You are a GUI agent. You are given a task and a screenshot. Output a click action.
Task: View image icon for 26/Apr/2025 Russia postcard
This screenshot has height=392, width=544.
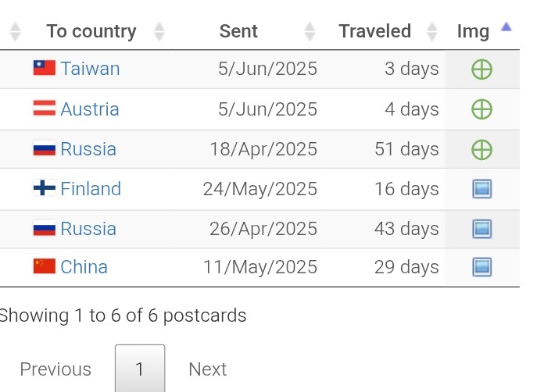click(482, 229)
